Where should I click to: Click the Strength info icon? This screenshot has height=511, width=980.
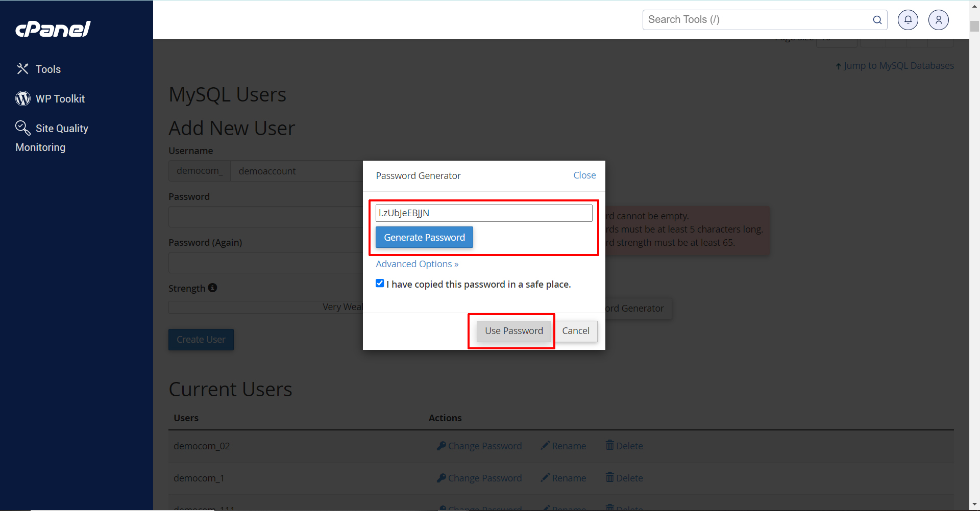coord(212,288)
